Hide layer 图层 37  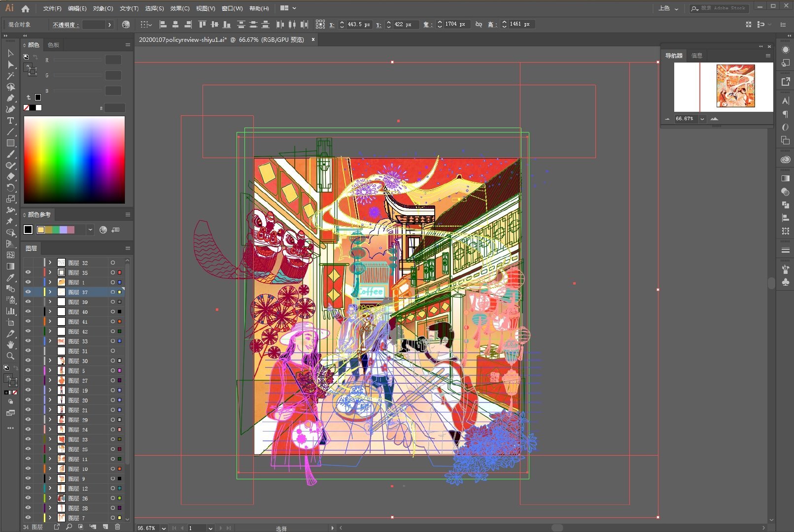click(x=28, y=292)
